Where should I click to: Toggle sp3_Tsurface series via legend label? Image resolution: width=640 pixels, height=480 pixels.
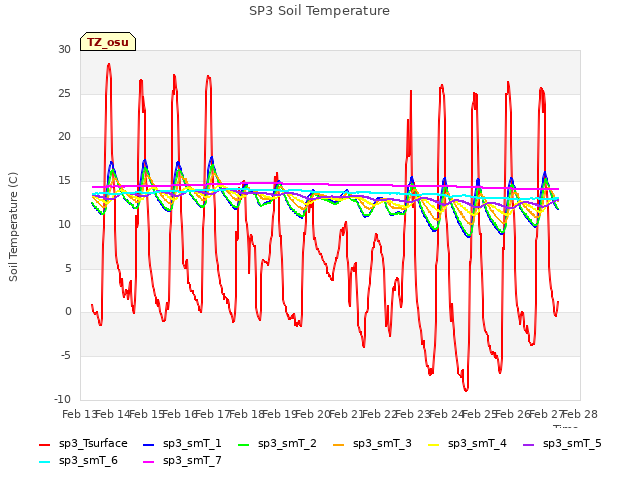[x=93, y=444]
